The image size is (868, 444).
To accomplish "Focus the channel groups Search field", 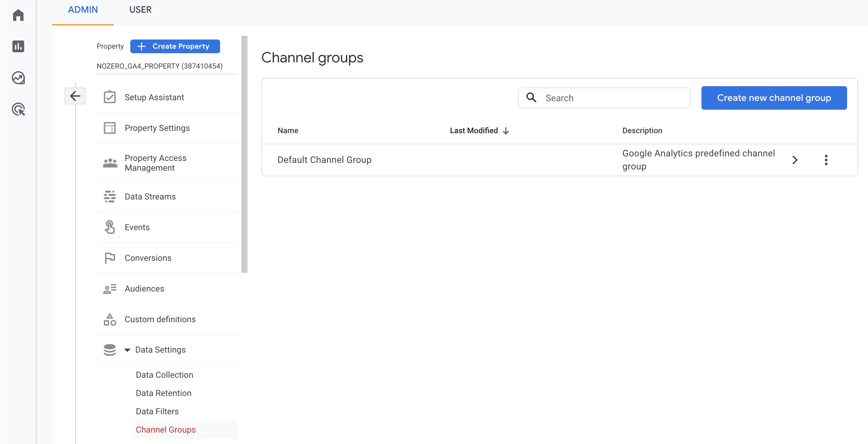I will point(613,98).
